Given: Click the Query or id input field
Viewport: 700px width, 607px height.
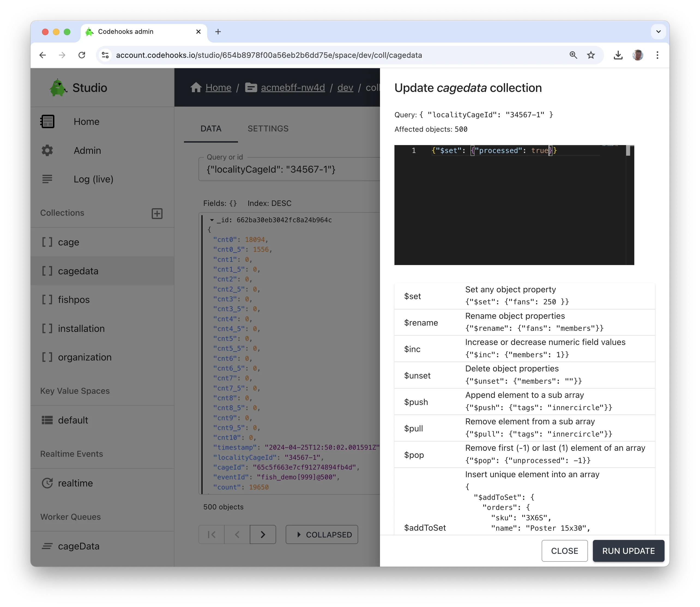Looking at the screenshot, I should [x=289, y=169].
